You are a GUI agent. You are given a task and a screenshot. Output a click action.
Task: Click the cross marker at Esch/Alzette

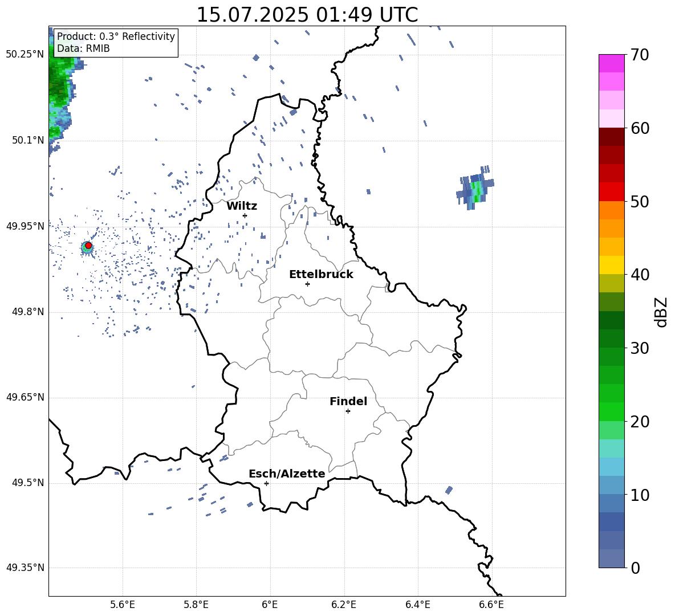266,483
